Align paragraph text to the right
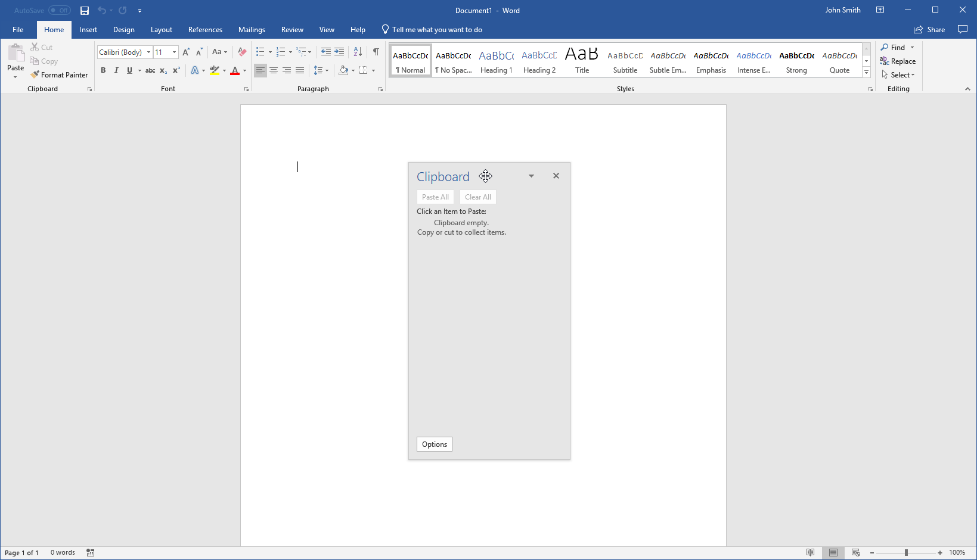The image size is (977, 560). point(287,70)
